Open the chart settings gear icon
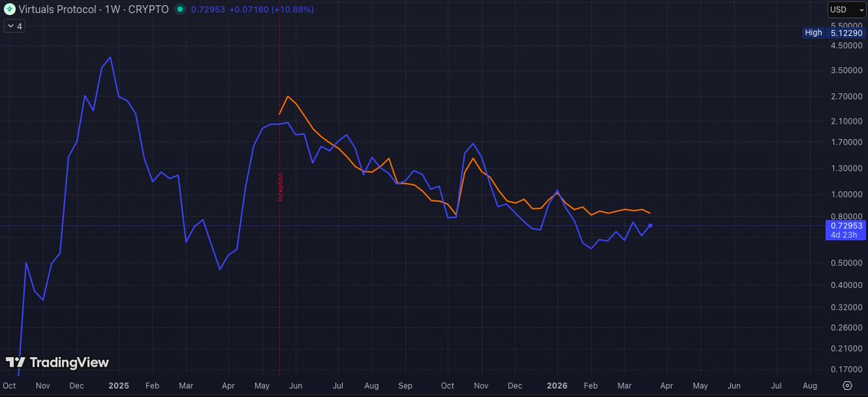This screenshot has width=868, height=397. pos(847,385)
